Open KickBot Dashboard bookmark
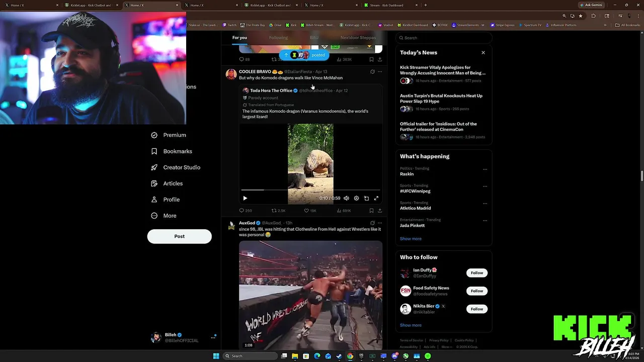The image size is (644, 362). point(413,25)
